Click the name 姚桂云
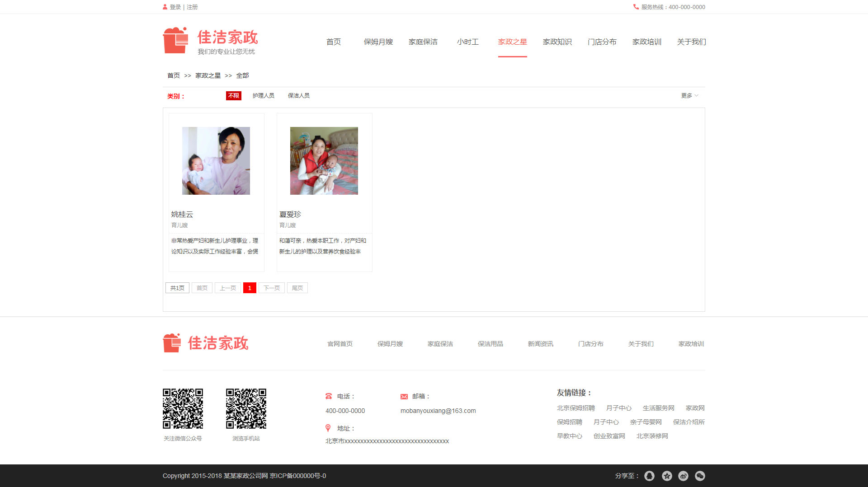The width and height of the screenshot is (868, 487). click(182, 215)
